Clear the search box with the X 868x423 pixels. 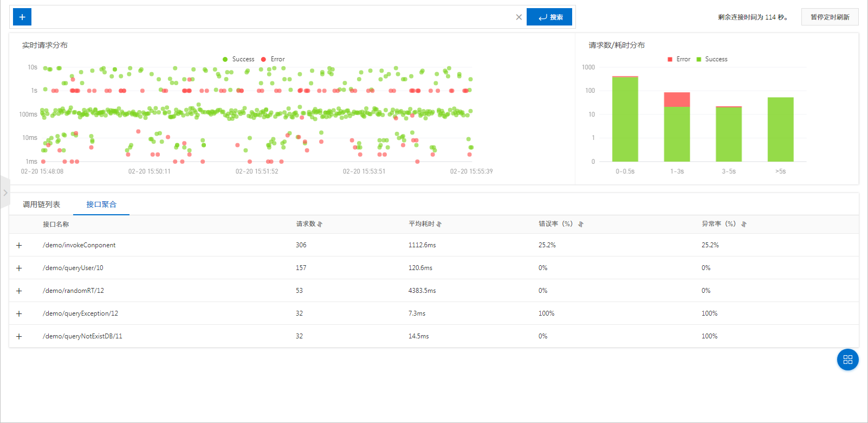pos(519,17)
